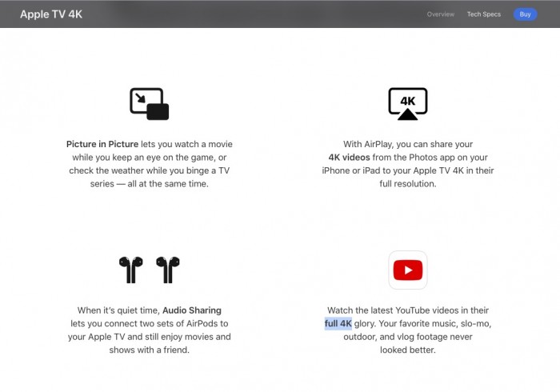Click the right AirPods icon
Viewport: 560px width, 392px height.
(x=168, y=270)
